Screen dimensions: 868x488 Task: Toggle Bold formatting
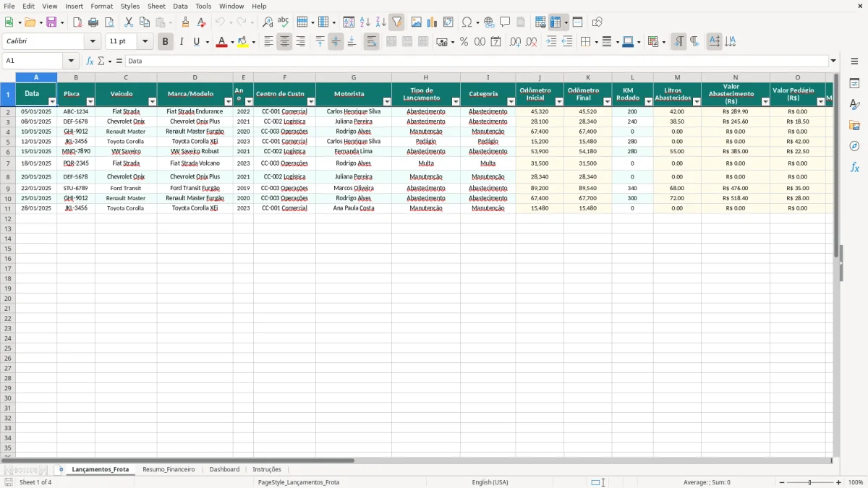[x=165, y=42]
